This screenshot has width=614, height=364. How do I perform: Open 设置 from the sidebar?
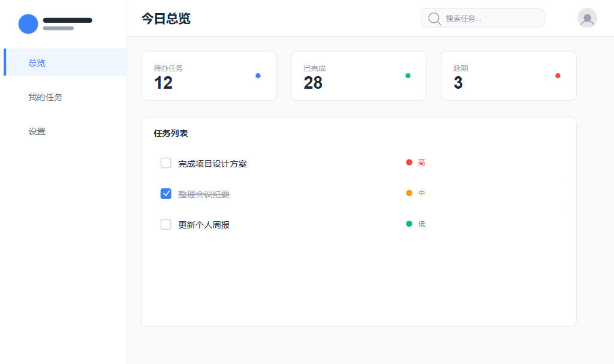[x=36, y=131]
